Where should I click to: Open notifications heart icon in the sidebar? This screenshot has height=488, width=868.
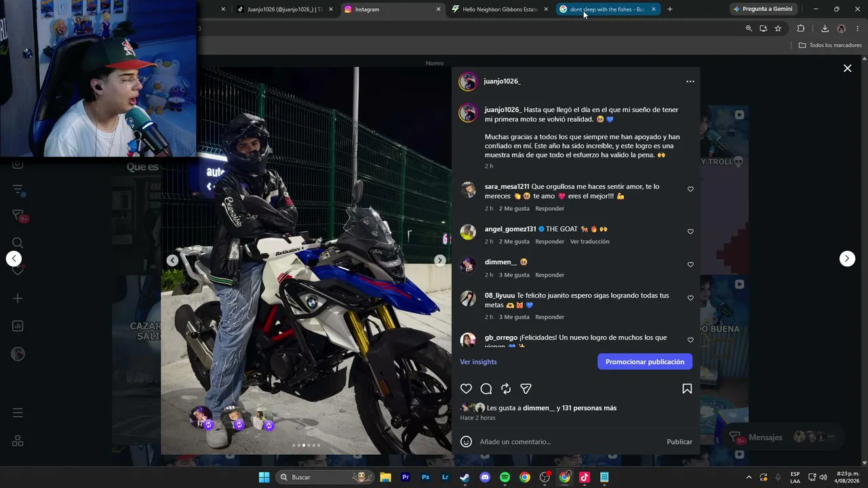18,271
